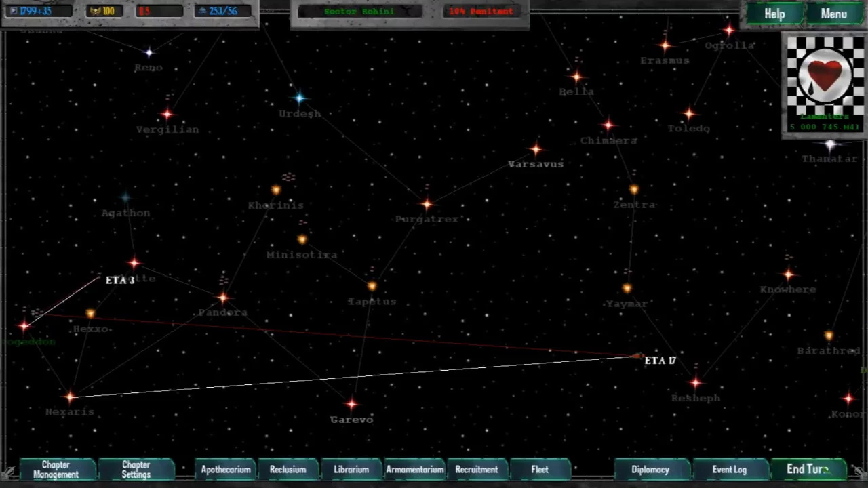
Task: Click the Sector Rohini label
Action: (x=359, y=12)
